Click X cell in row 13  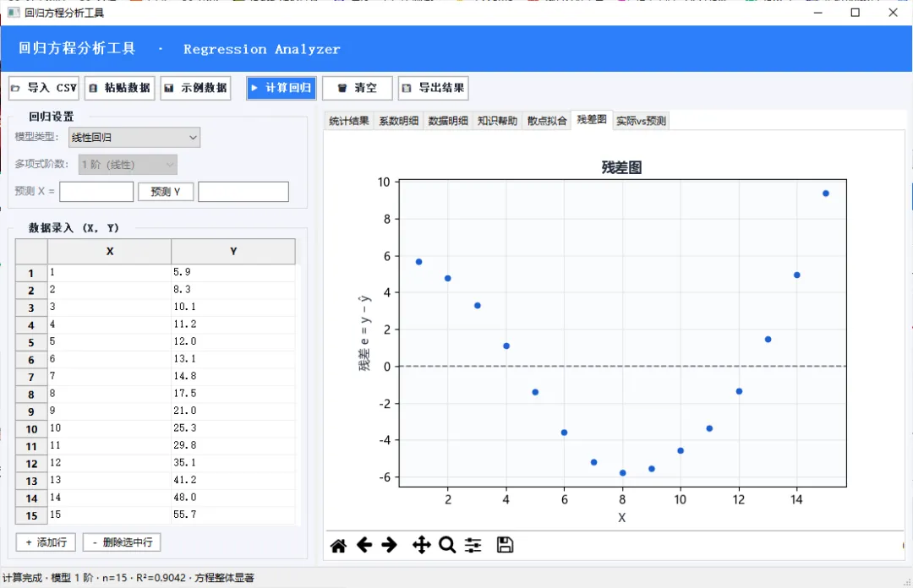pos(109,481)
